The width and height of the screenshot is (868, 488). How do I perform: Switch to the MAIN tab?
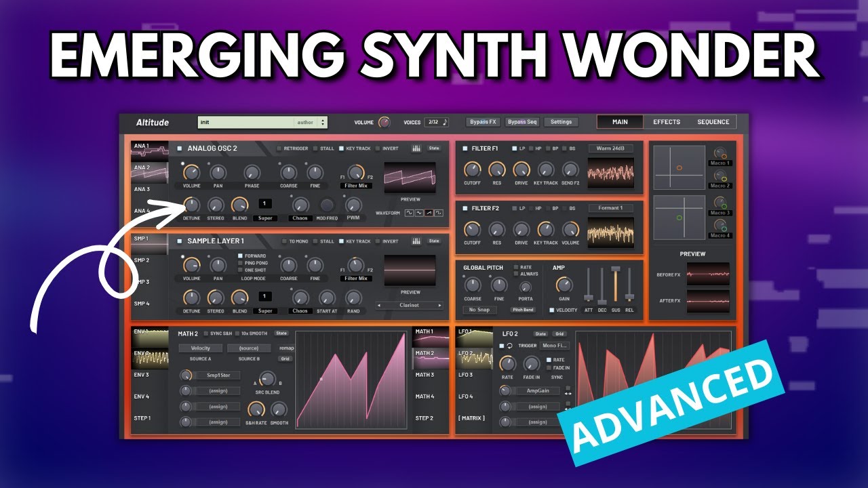pyautogui.click(x=620, y=122)
